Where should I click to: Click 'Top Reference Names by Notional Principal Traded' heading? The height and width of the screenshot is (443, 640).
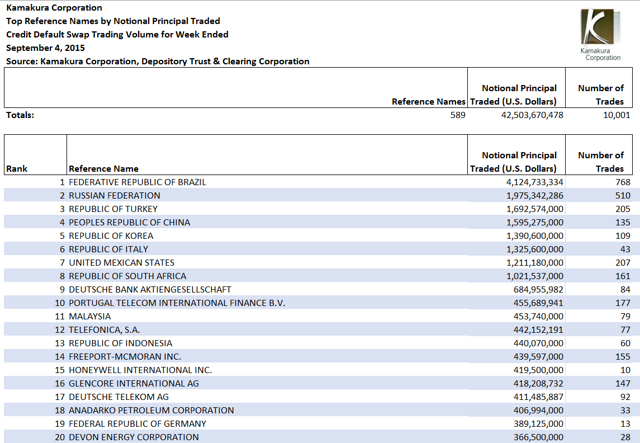tap(113, 21)
